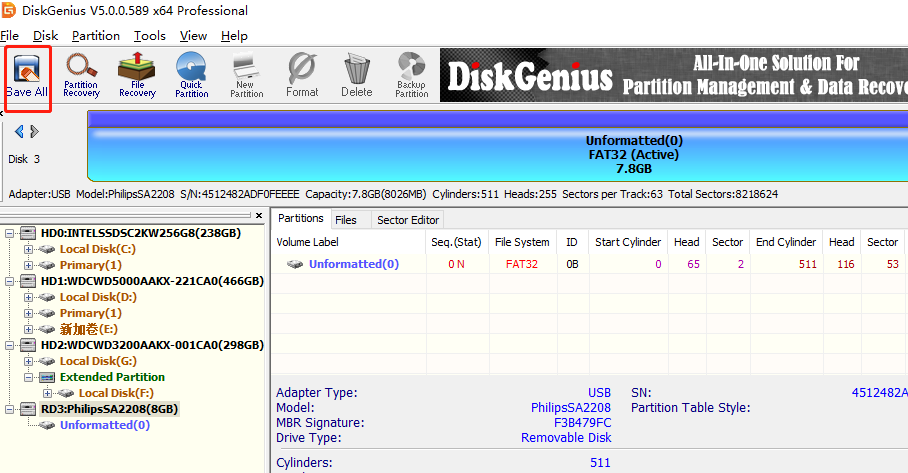908x473 pixels.
Task: Collapse the HD0 INTEL SSD tree node
Action: 11,233
